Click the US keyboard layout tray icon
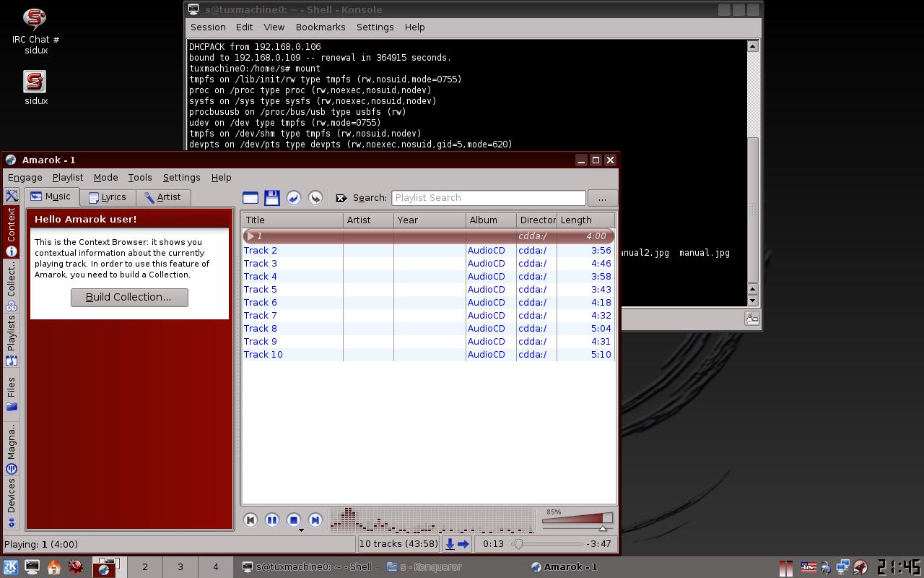The height and width of the screenshot is (578, 924). (808, 568)
